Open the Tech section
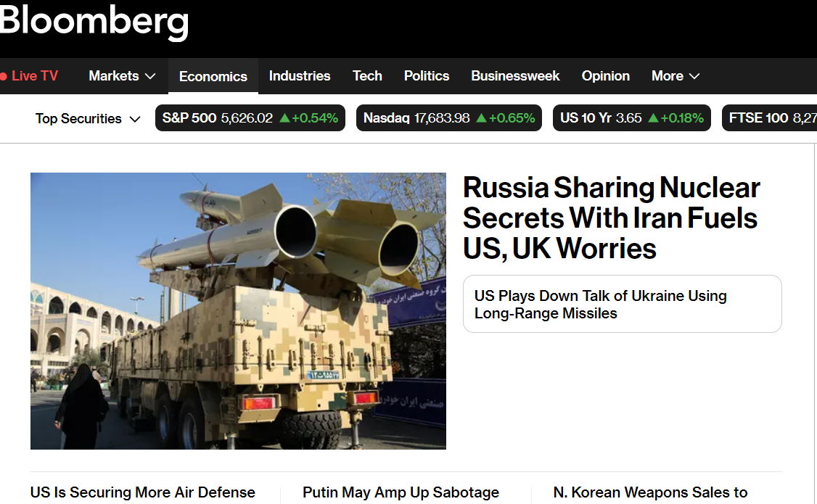The image size is (817, 504). coord(367,76)
